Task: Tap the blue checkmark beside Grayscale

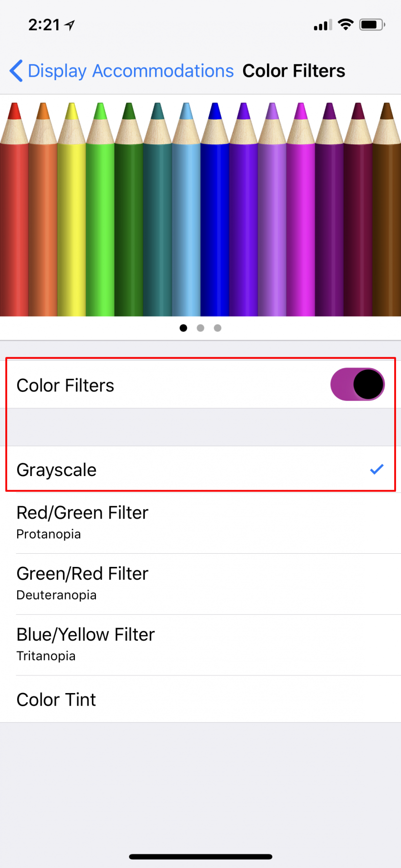Action: coord(377,469)
